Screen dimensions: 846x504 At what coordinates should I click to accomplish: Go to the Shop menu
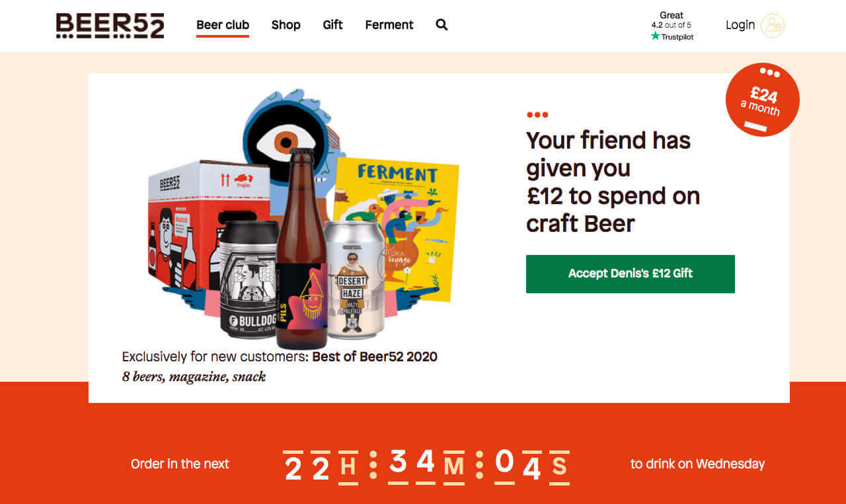286,25
